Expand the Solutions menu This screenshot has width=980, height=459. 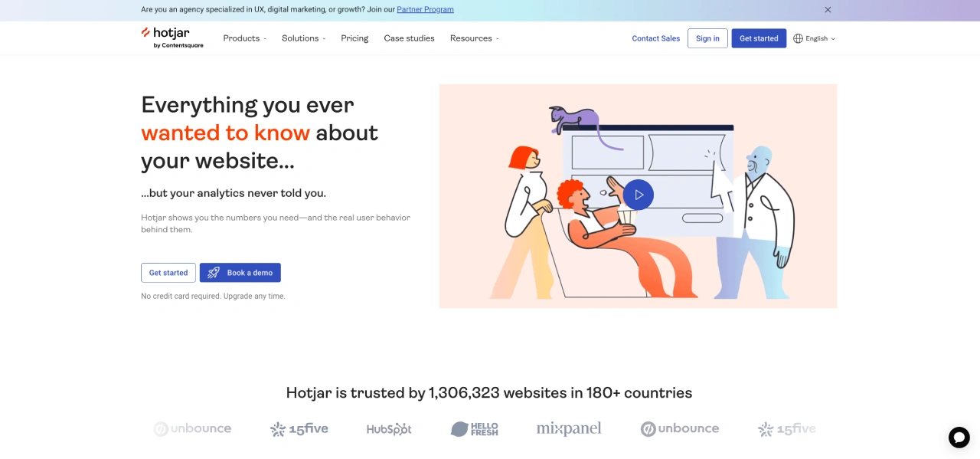[x=303, y=38]
